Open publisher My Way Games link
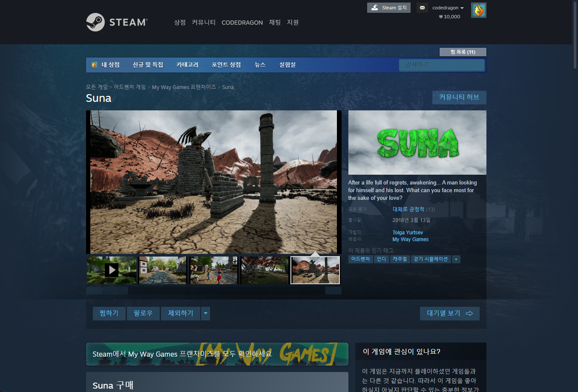This screenshot has height=392, width=578. [x=411, y=239]
